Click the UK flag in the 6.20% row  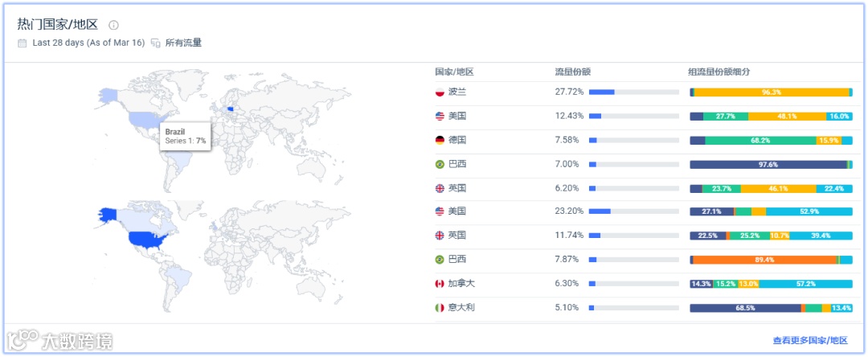pyautogui.click(x=440, y=188)
